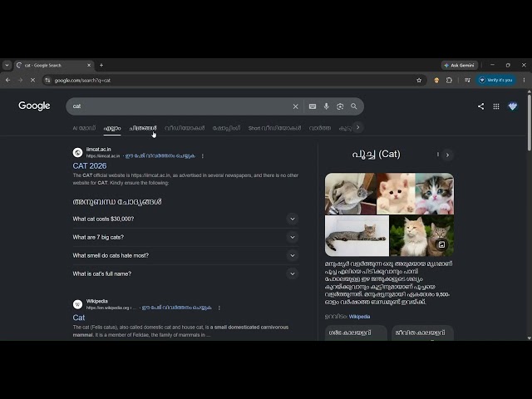Open Wikipedia source link in knowledge panel
Screen dimensions: 532x399
point(359,317)
